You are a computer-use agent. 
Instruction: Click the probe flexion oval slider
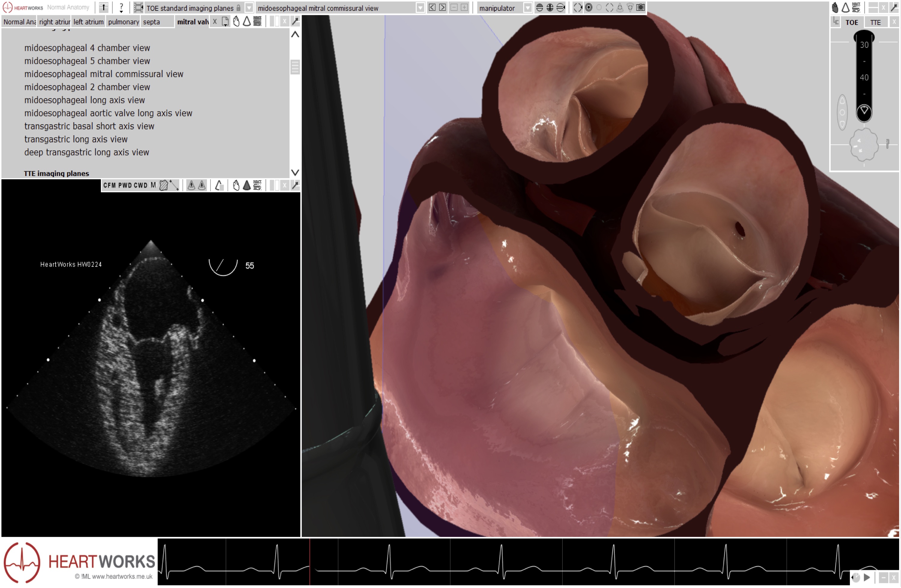click(842, 112)
